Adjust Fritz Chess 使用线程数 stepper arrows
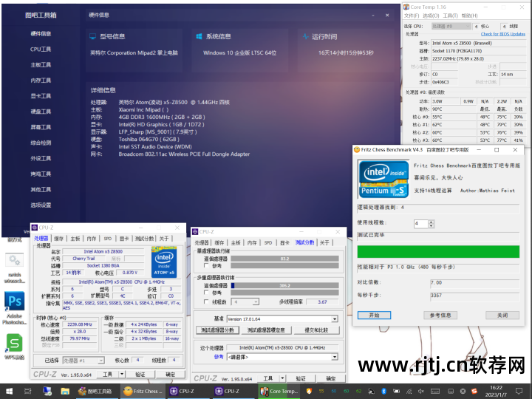 (431, 224)
